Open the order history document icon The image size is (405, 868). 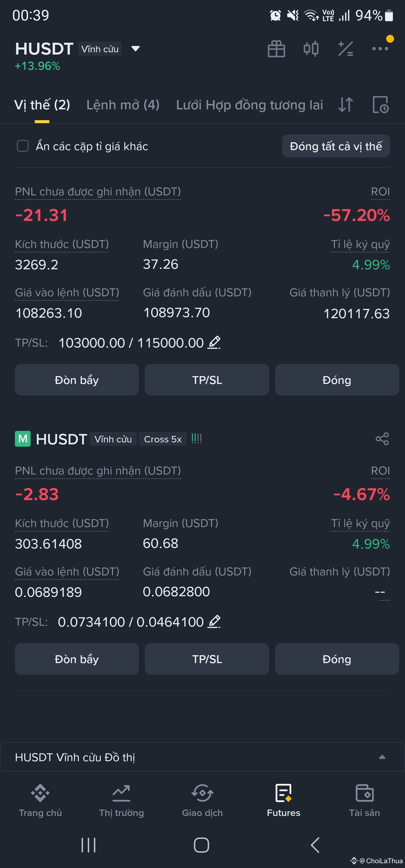click(381, 105)
